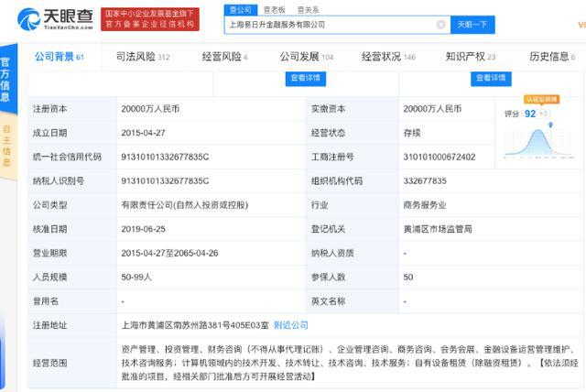Open the score distribution chart

(538, 144)
